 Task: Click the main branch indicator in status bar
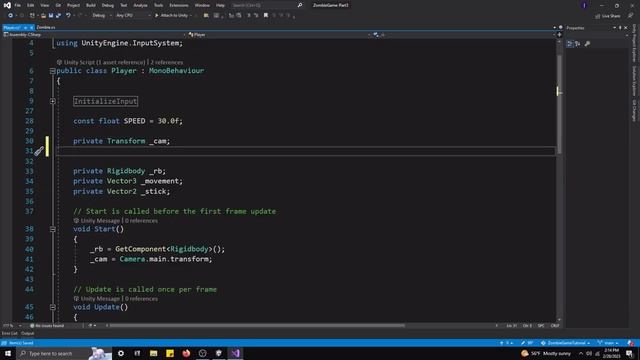click(x=608, y=343)
